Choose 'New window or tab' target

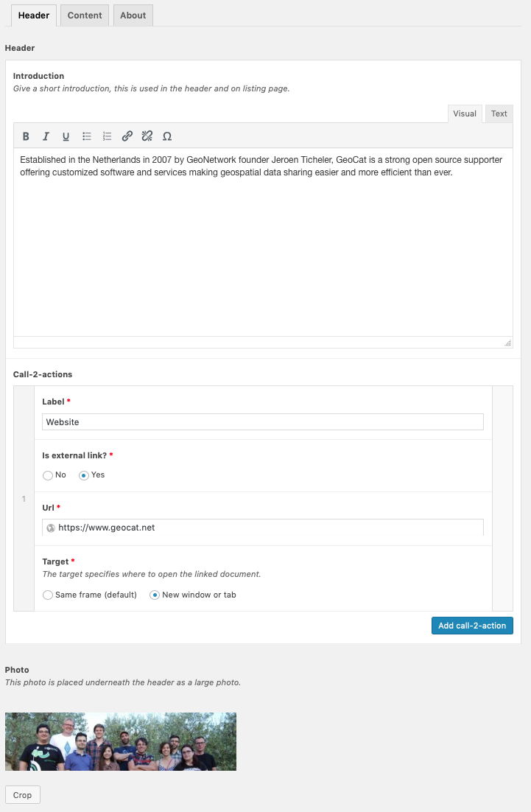click(155, 595)
